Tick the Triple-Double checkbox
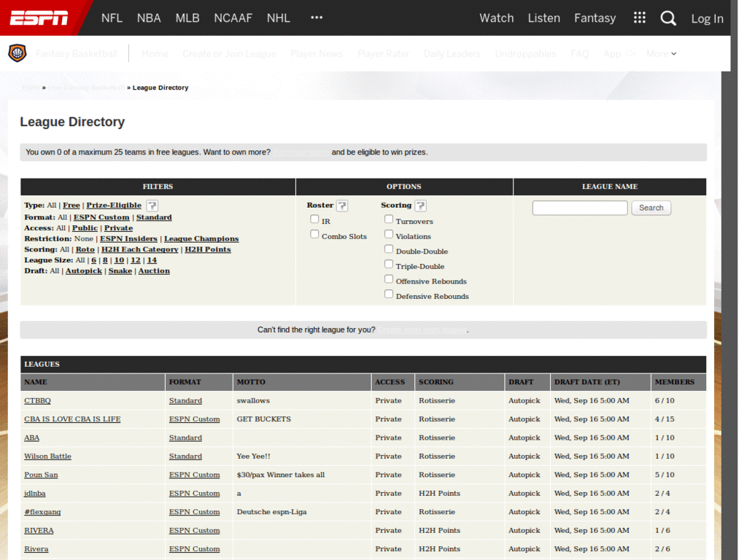The width and height of the screenshot is (747, 560). coord(389,264)
